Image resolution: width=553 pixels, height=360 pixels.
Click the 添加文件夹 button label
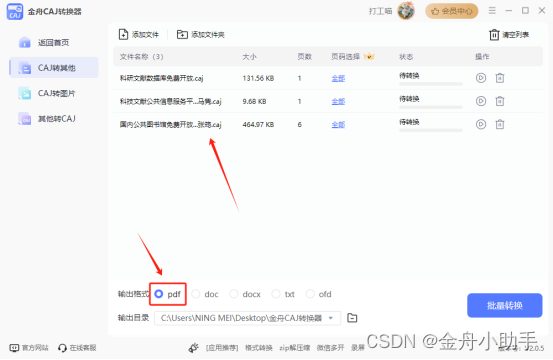pos(208,35)
